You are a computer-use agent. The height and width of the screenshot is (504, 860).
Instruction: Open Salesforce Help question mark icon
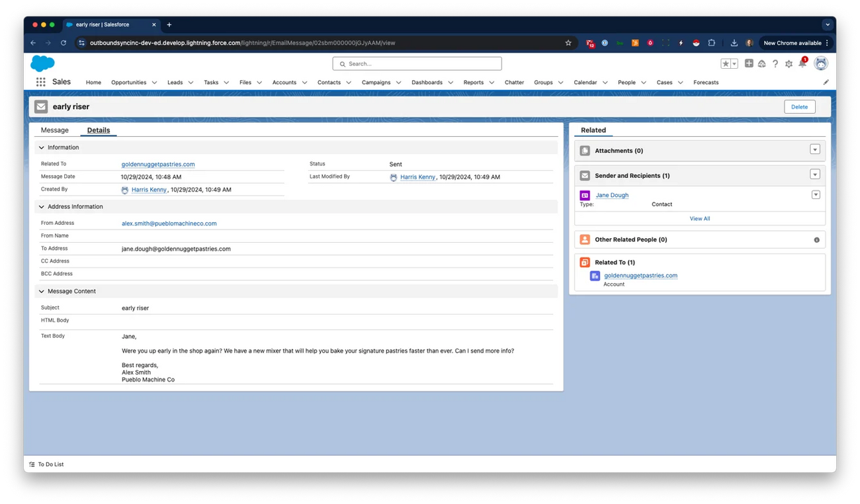775,63
